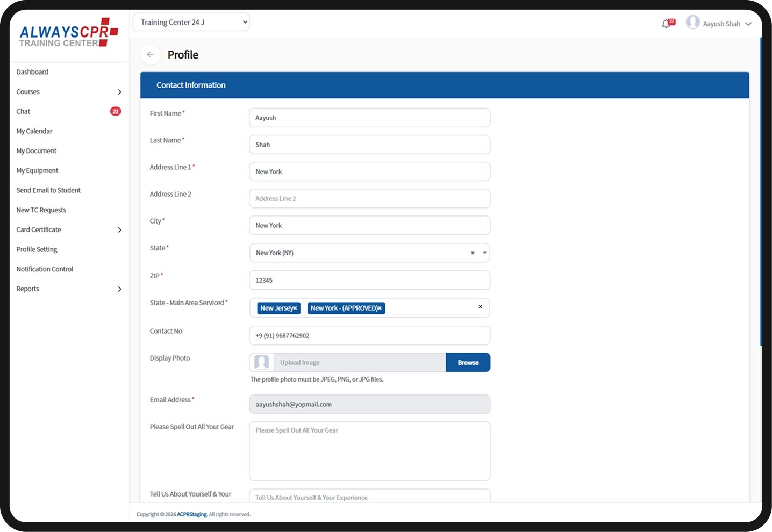Open the notifications bell icon
Viewport: 772px width, 532px height.
pos(667,24)
